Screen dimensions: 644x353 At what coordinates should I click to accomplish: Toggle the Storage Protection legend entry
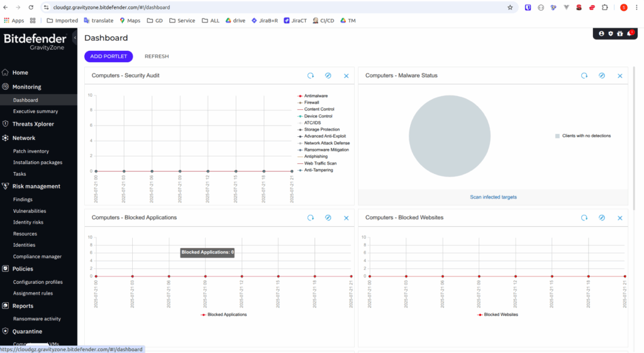tap(319, 129)
